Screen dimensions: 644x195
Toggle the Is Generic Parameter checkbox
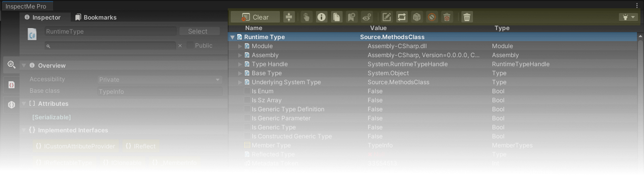(x=247, y=118)
